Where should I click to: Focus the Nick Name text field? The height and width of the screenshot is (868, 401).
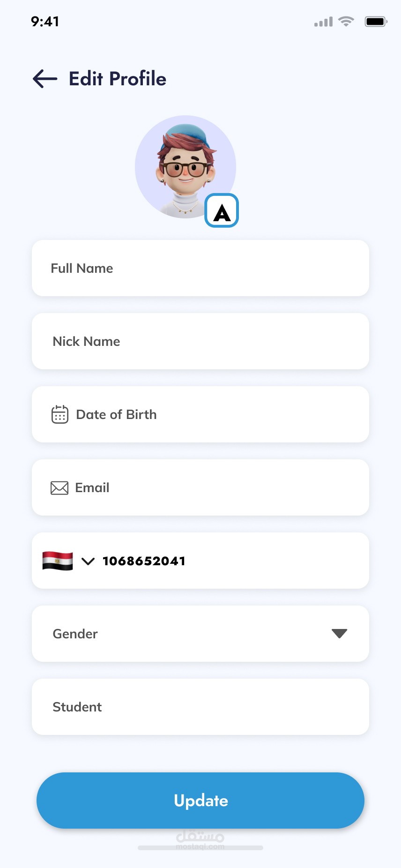tap(200, 341)
